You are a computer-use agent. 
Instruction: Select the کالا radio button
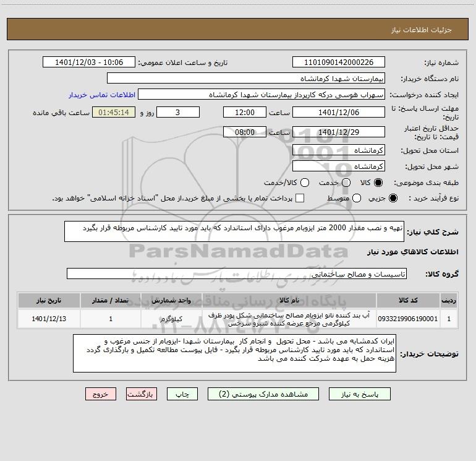click(378, 183)
